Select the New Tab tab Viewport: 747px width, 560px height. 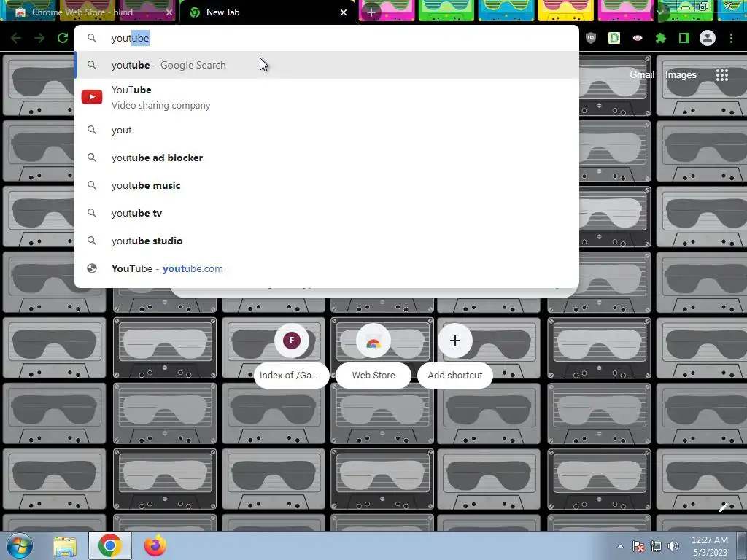click(268, 12)
